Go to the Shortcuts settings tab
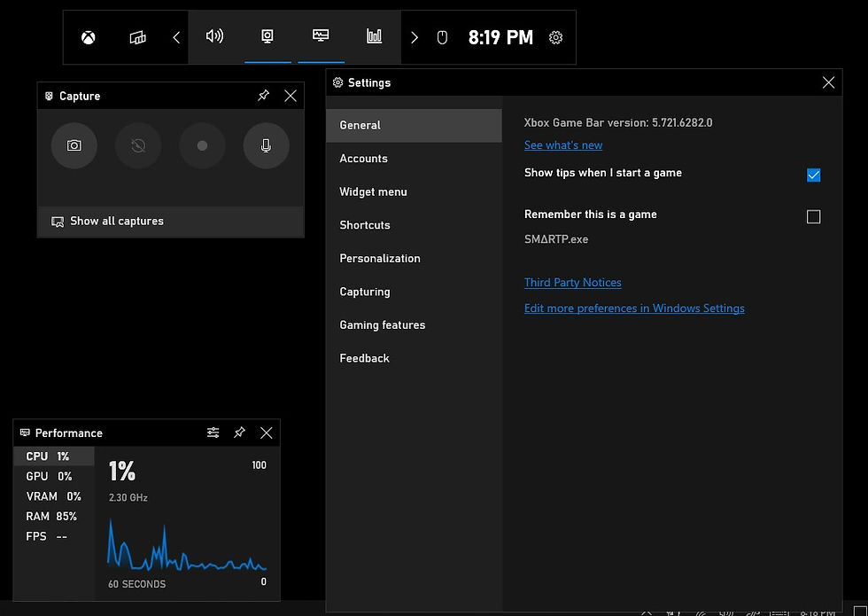The image size is (868, 616). click(x=415, y=225)
